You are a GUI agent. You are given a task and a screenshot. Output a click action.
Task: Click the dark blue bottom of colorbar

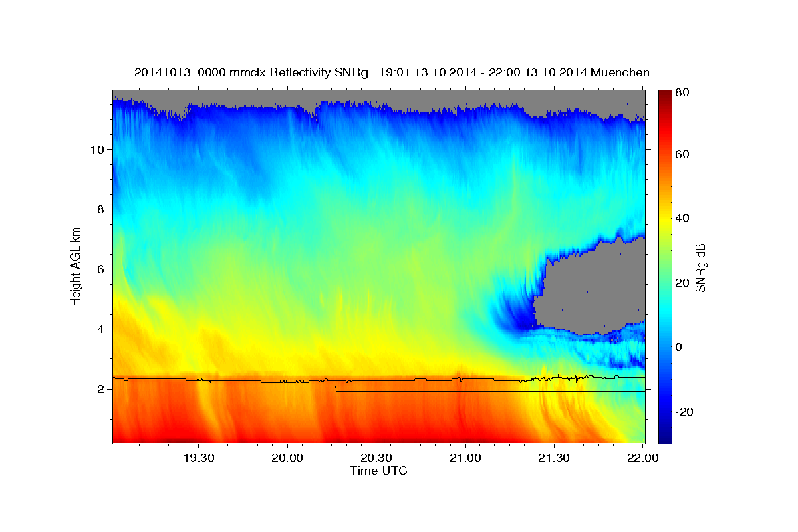point(665,438)
